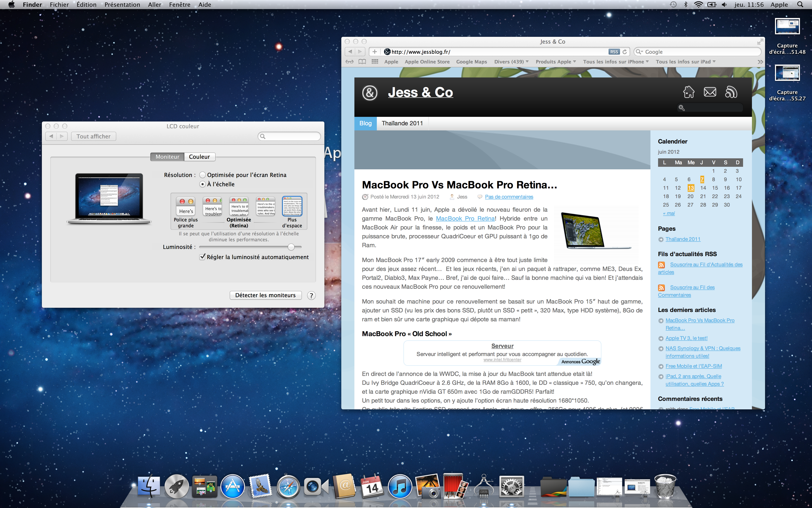Click the home icon on Jess & Co header
This screenshot has height=508, width=812.
tap(689, 92)
